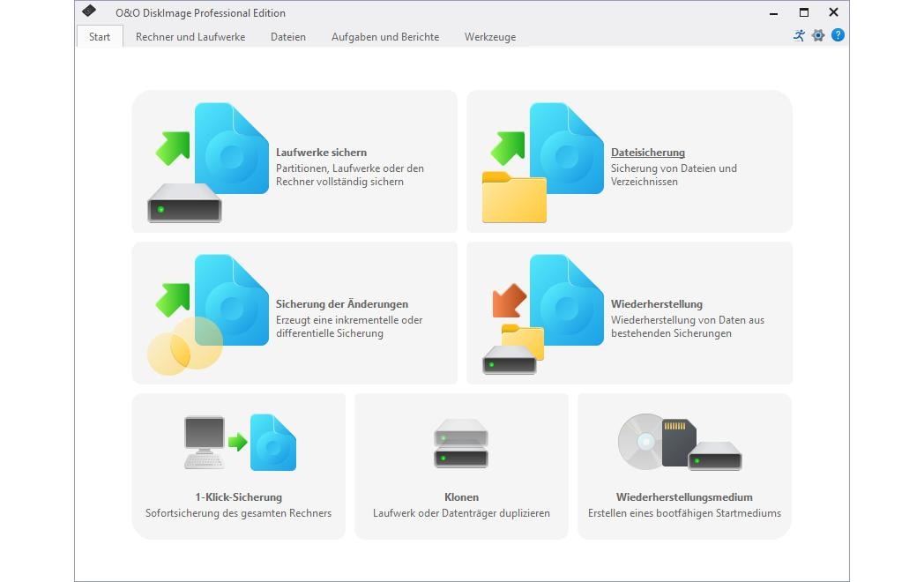The width and height of the screenshot is (924, 582).
Task: Select the Wiederherstellung heading
Action: tap(657, 303)
